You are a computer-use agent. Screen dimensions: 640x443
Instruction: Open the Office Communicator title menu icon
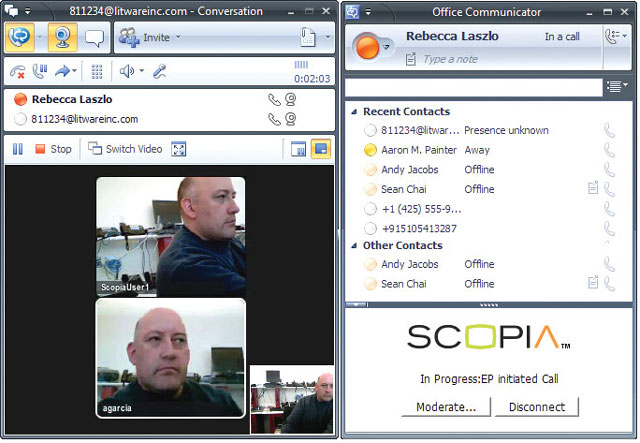point(352,11)
